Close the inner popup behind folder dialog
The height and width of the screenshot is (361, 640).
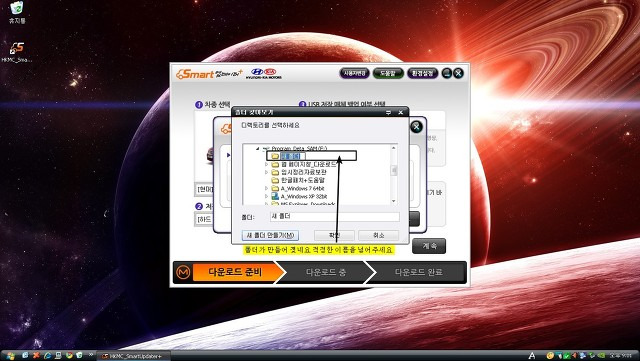point(416,127)
